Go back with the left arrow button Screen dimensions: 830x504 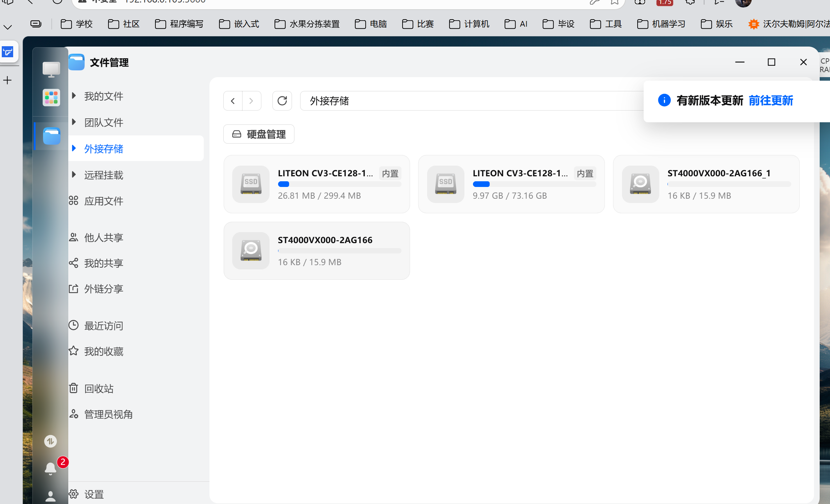[x=233, y=101]
